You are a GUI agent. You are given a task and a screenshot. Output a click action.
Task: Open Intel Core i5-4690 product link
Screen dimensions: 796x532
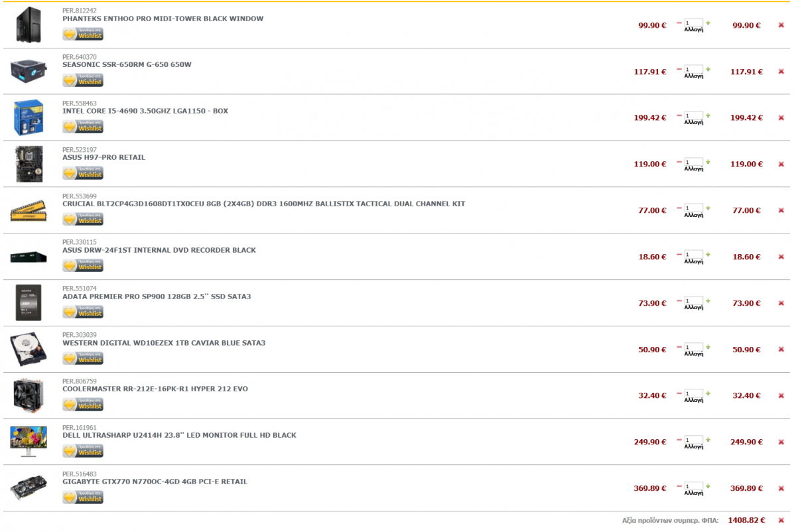coord(145,111)
